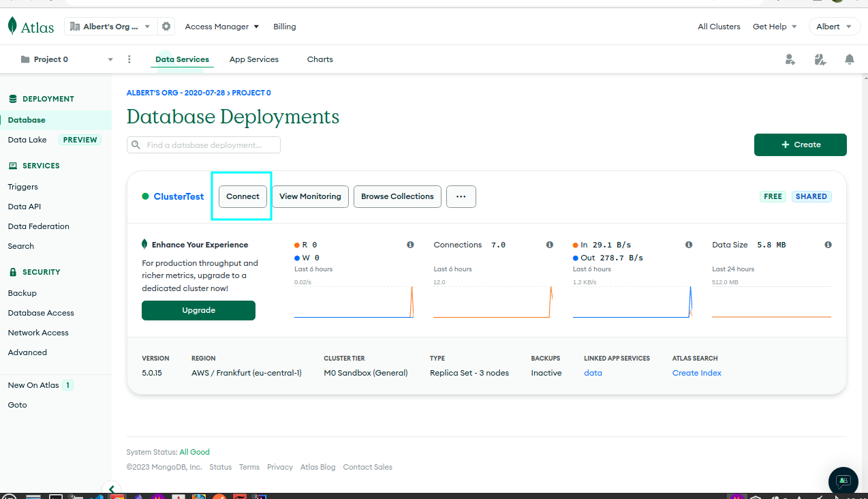Click the 'M0 Sandbox (General)' cluster tier text
The height and width of the screenshot is (499, 868).
[x=366, y=373]
